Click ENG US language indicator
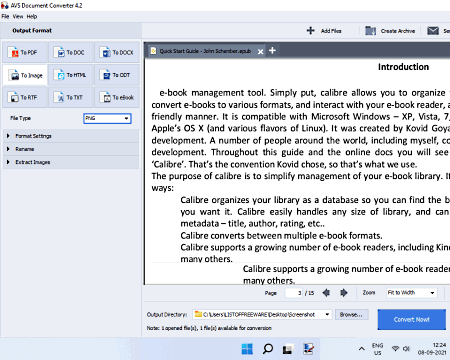The height and width of the screenshot is (360, 450). coord(378,349)
